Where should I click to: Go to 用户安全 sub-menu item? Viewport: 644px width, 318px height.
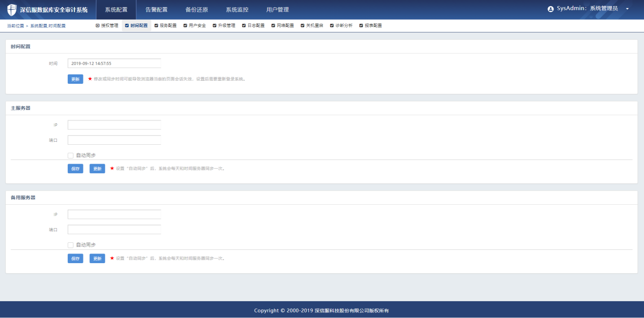pyautogui.click(x=194, y=25)
